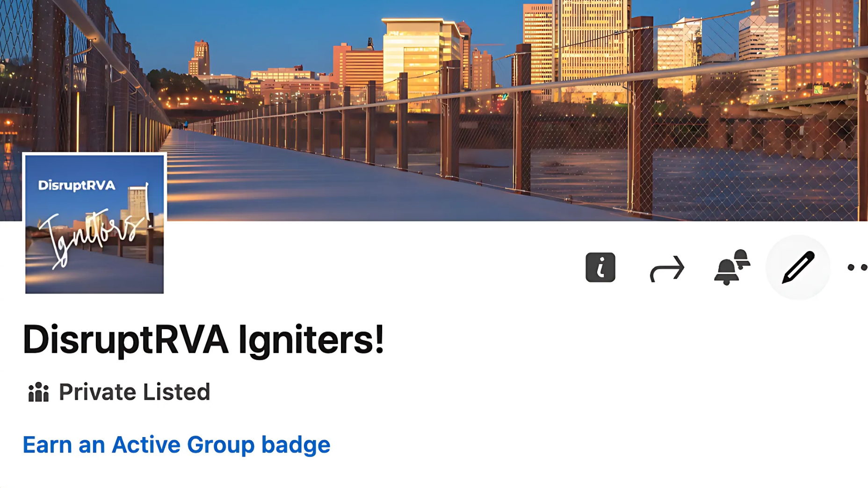
Task: Click the DisruptRVA text in the logo
Action: coord(77,186)
